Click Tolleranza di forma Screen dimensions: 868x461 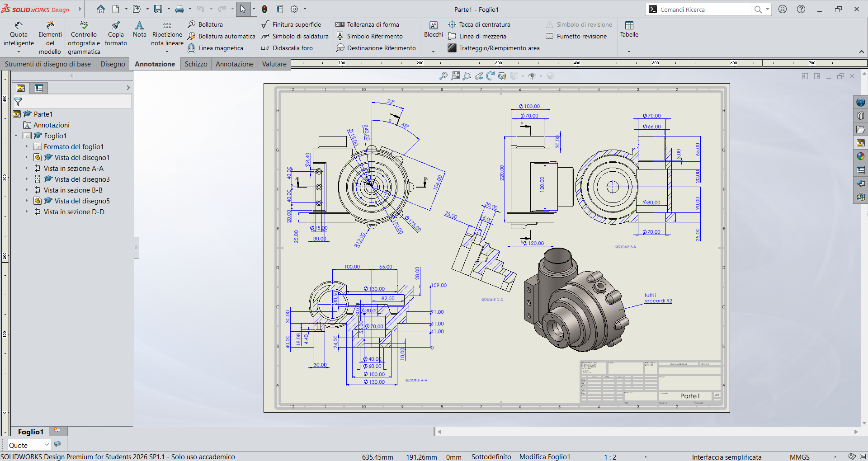tap(368, 24)
